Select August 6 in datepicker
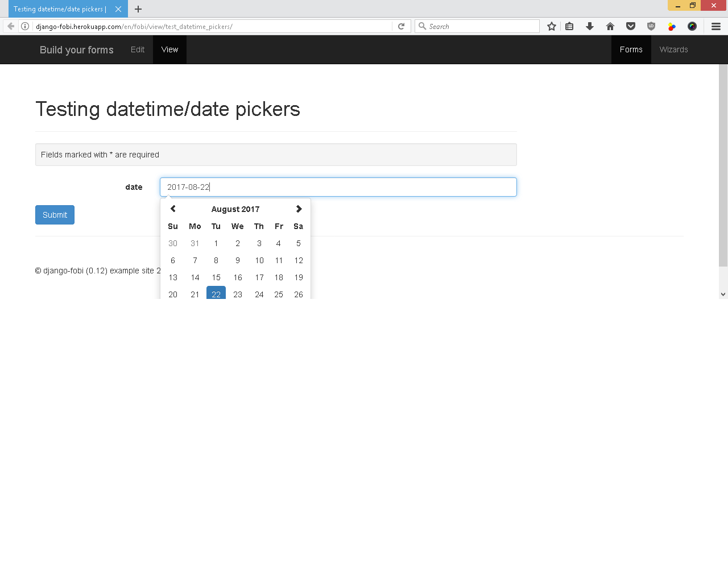Screen dimensions: 728x582 point(173,260)
